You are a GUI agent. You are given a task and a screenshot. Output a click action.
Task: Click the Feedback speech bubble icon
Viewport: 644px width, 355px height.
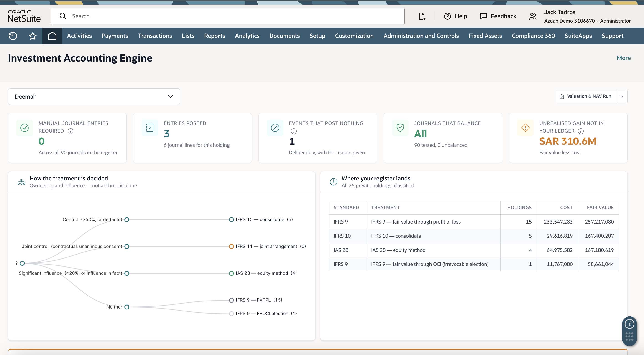pos(483,16)
